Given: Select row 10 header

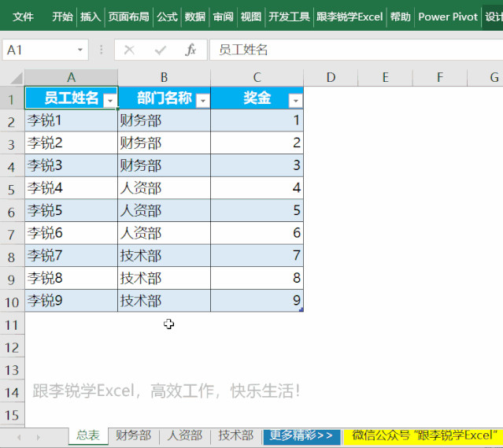Looking at the screenshot, I should [x=12, y=301].
